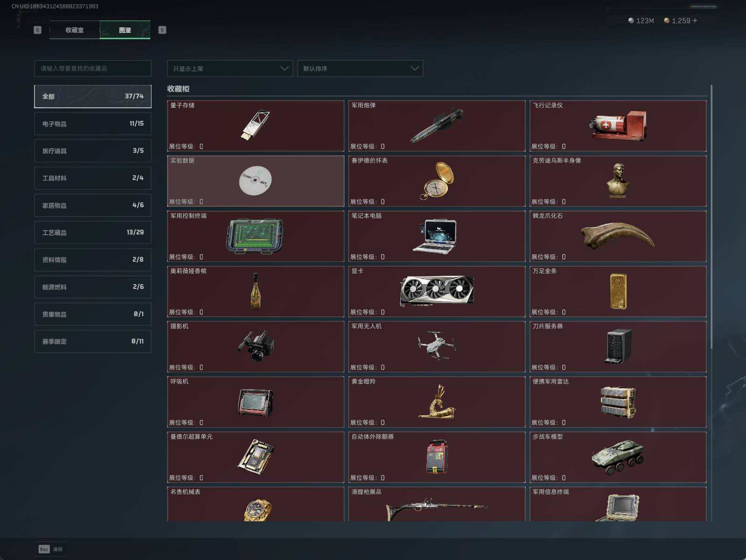Select the 图鉴 tab
Image resolution: width=746 pixels, height=560 pixels.
[125, 30]
